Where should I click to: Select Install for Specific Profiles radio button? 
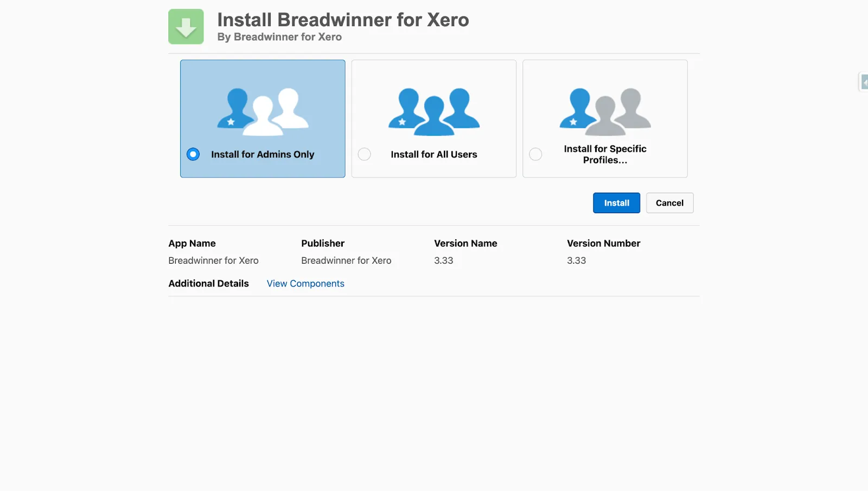click(535, 154)
